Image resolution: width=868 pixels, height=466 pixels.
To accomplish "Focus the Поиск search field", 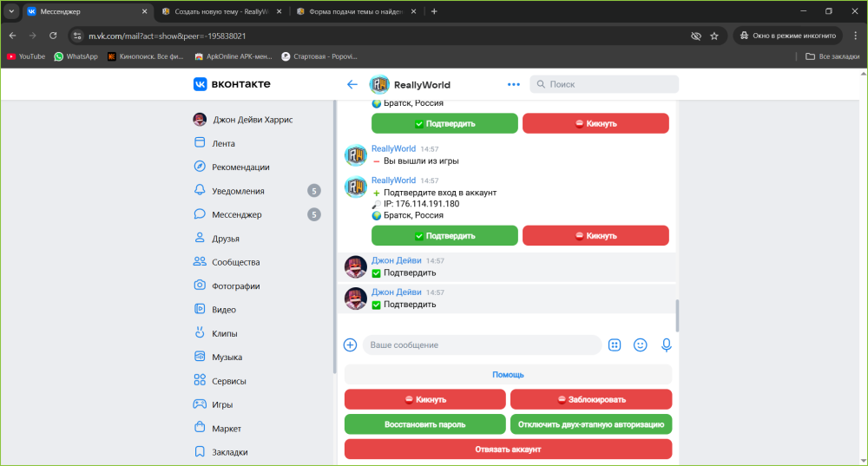I will tap(604, 84).
